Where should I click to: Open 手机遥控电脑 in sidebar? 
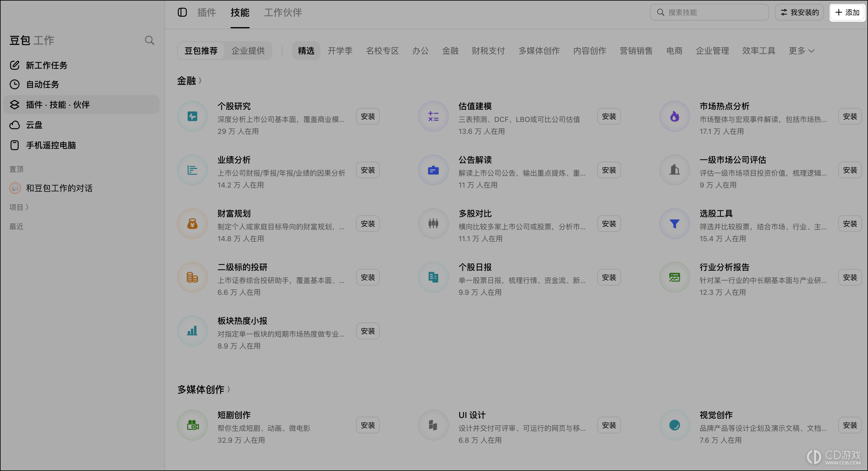click(x=81, y=145)
